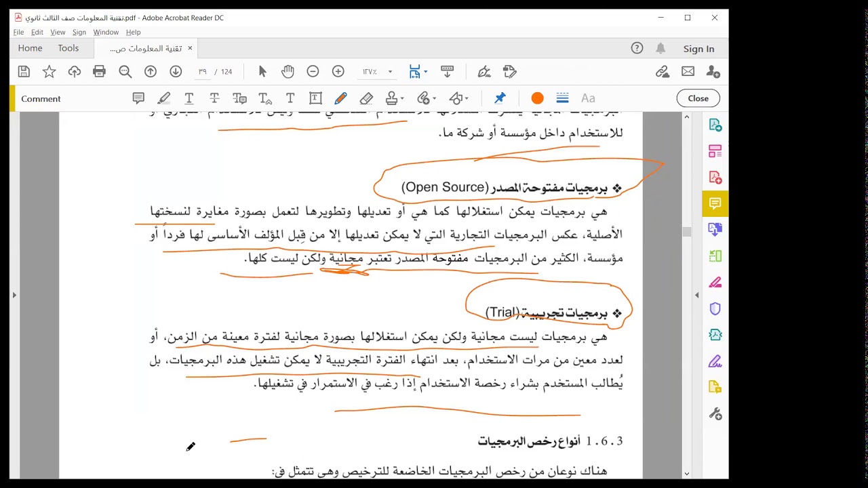Switch to Tools tab
Viewport: 868px width, 488px height.
tap(68, 48)
